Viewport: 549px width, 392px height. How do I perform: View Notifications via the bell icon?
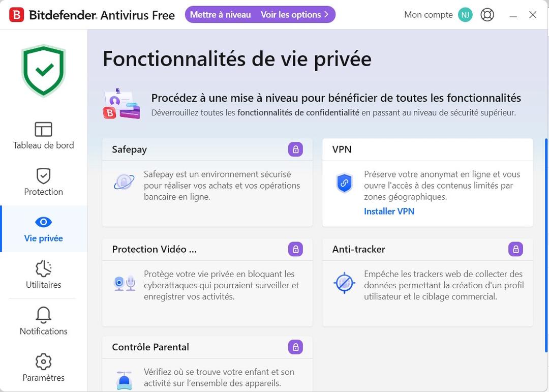[43, 315]
